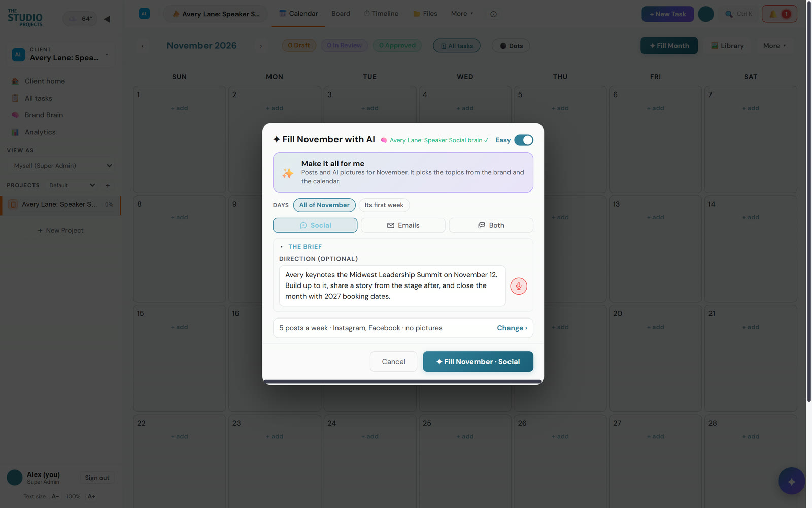Open Change posting settings link
Viewport: 812px width, 508px height.
(512, 328)
